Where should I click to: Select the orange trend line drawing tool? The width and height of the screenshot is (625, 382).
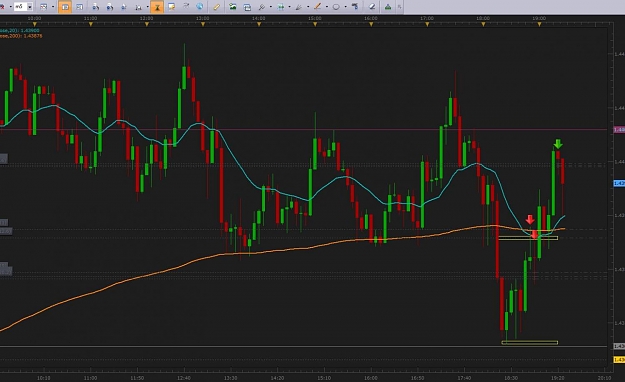point(318,7)
